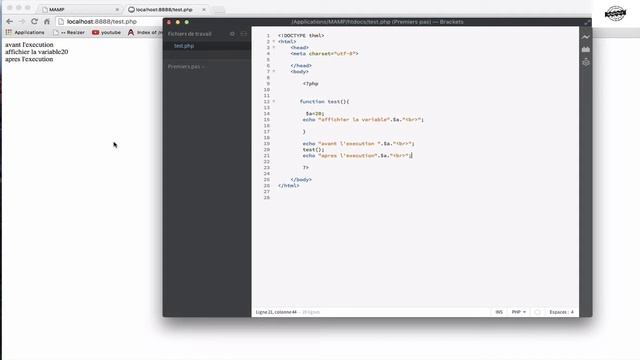This screenshot has width=640, height=360.
Task: Click the meta charset line in editor
Action: coord(324,53)
